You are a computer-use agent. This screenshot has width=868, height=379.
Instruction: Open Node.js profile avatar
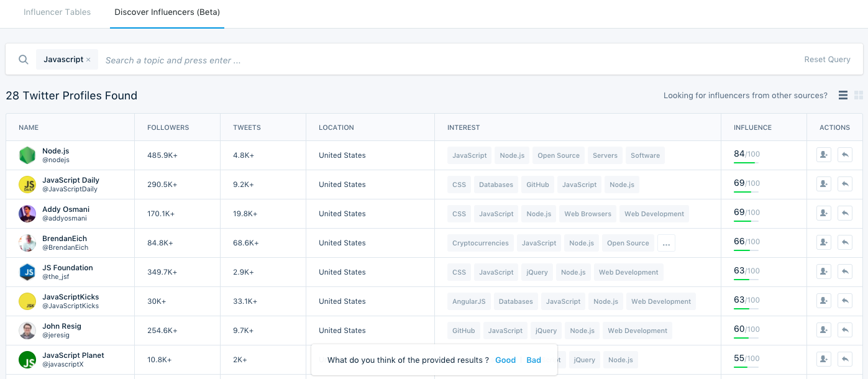click(27, 155)
